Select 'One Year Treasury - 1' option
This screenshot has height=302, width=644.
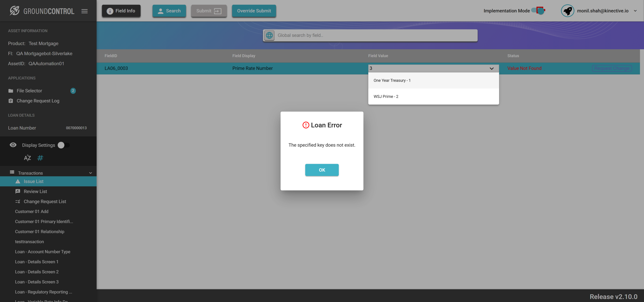click(x=392, y=80)
